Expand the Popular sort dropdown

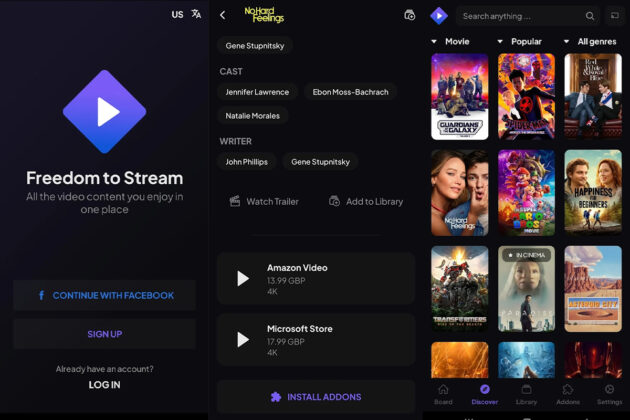pyautogui.click(x=519, y=41)
